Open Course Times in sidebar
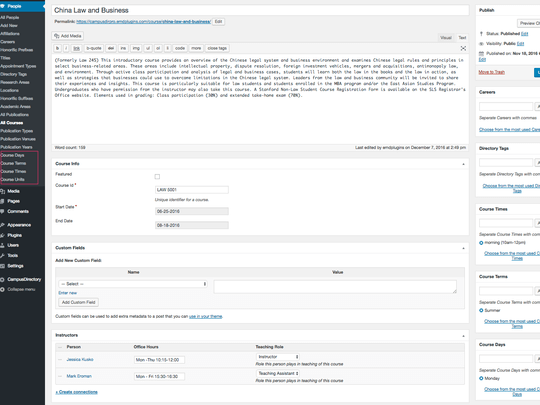This screenshot has width=540, height=405. (x=13, y=172)
